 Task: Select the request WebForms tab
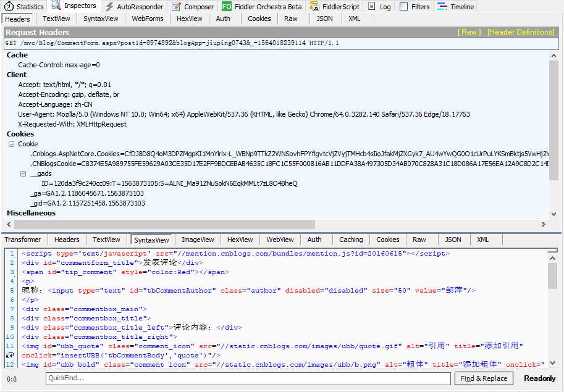pos(148,19)
